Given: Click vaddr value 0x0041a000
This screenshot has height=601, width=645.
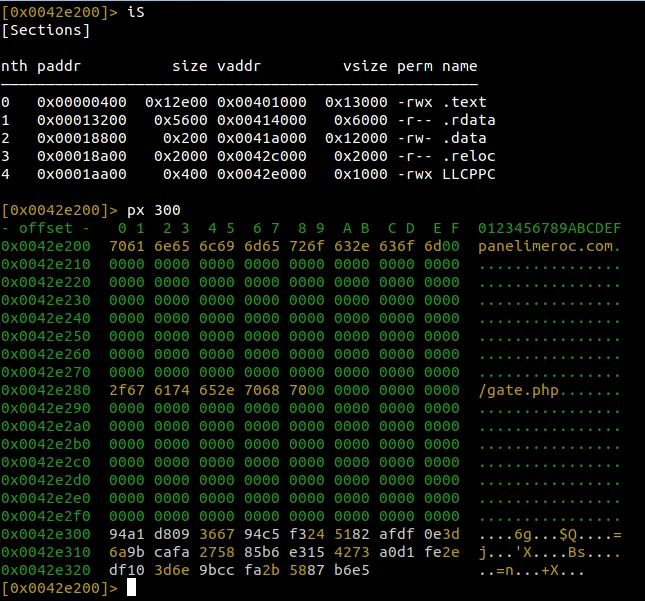Looking at the screenshot, I should [x=262, y=138].
